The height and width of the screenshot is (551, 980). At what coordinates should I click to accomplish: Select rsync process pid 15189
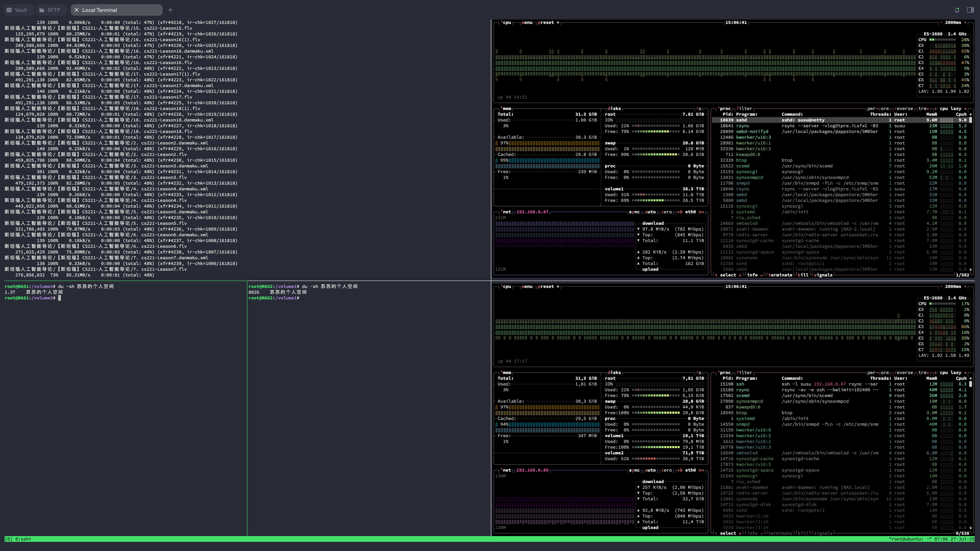840,389
